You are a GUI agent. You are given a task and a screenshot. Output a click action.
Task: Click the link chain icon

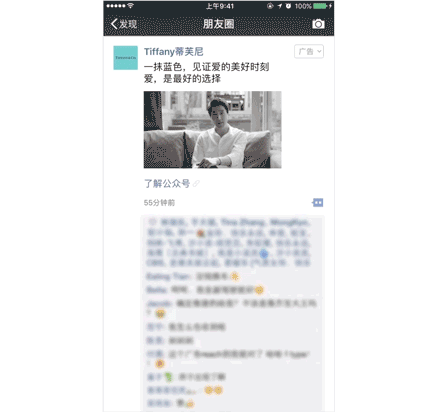(x=196, y=183)
